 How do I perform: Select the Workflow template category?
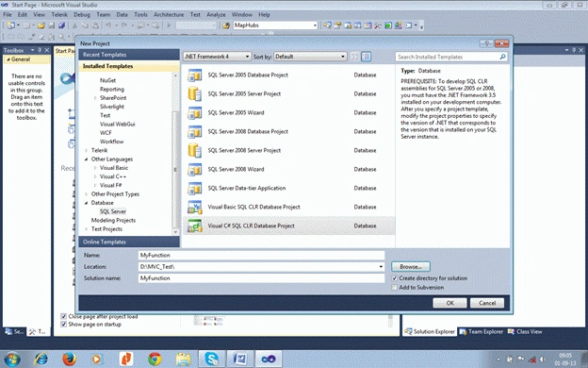(x=112, y=142)
